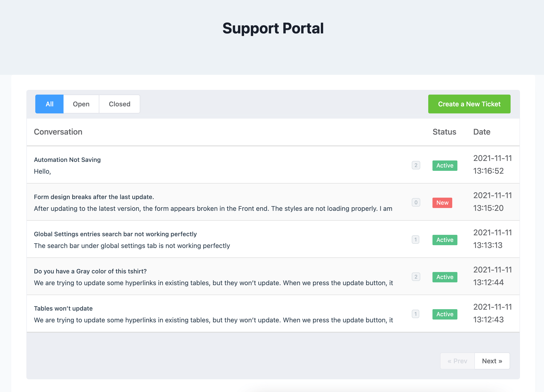Screen dimensions: 544x392
Task: Click the reply count badge on 'Do you have a Gray color'
Action: [416, 277]
